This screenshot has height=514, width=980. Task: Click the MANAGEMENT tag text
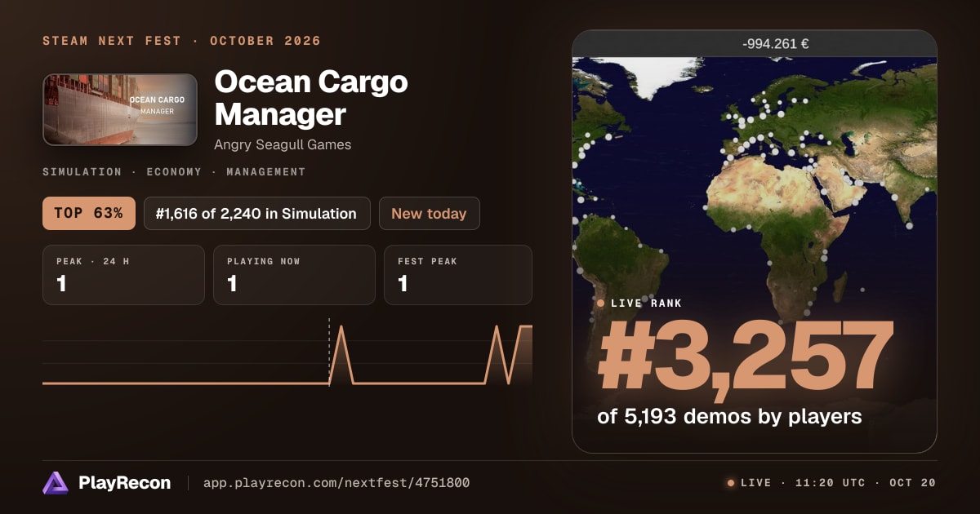tap(266, 172)
